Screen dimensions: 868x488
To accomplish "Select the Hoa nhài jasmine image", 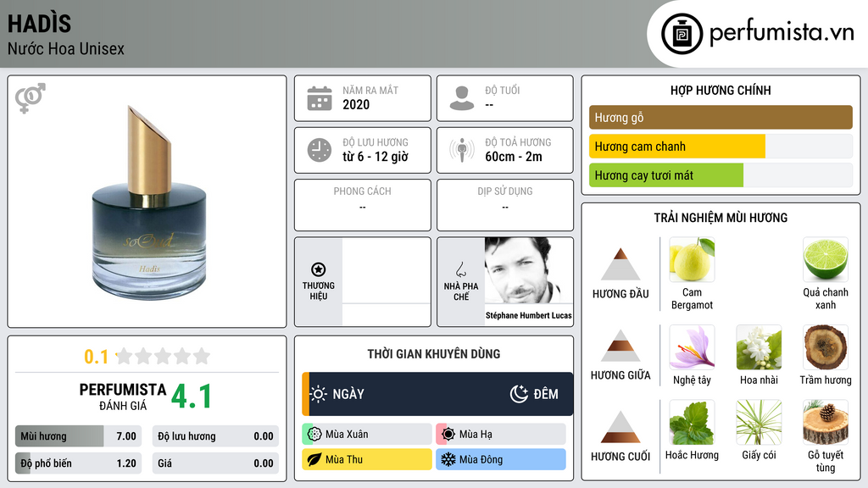I will click(759, 347).
